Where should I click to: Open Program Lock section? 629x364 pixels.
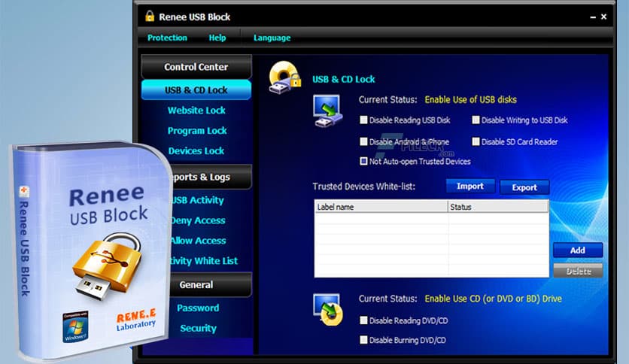pos(197,131)
